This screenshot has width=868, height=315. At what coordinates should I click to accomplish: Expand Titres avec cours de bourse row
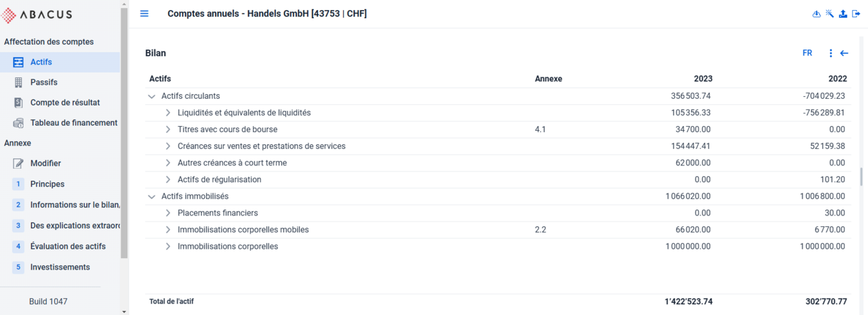pyautogui.click(x=168, y=129)
